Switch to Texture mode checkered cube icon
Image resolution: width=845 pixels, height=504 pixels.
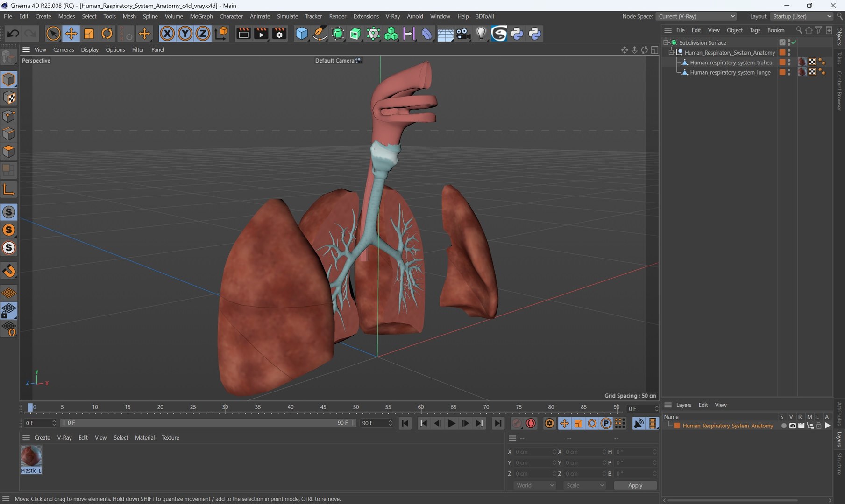[x=9, y=98]
